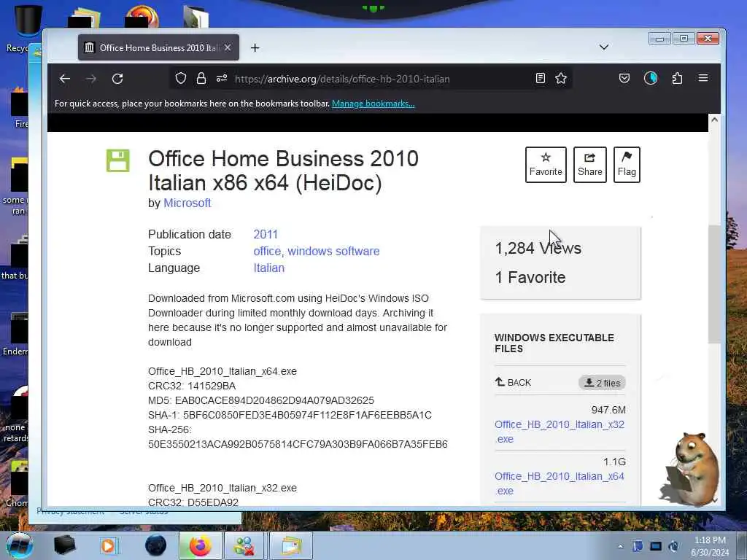Download Office_HB_2010_Italian_x64.exe file link
This screenshot has height=560, width=747.
click(x=560, y=483)
